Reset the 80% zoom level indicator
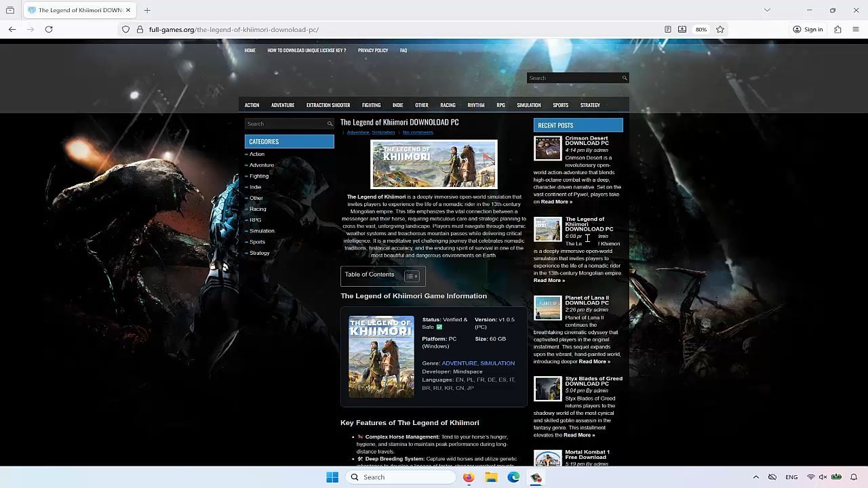868x488 pixels. 701,29
